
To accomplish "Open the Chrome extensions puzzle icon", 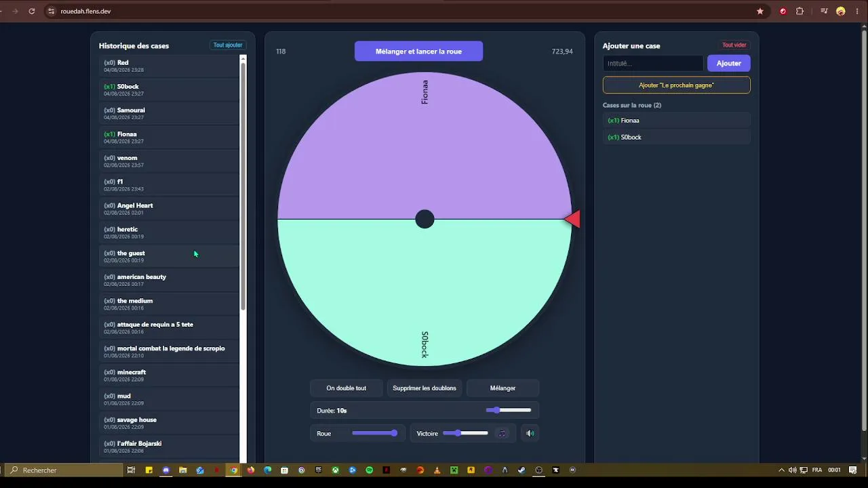I will tap(800, 12).
